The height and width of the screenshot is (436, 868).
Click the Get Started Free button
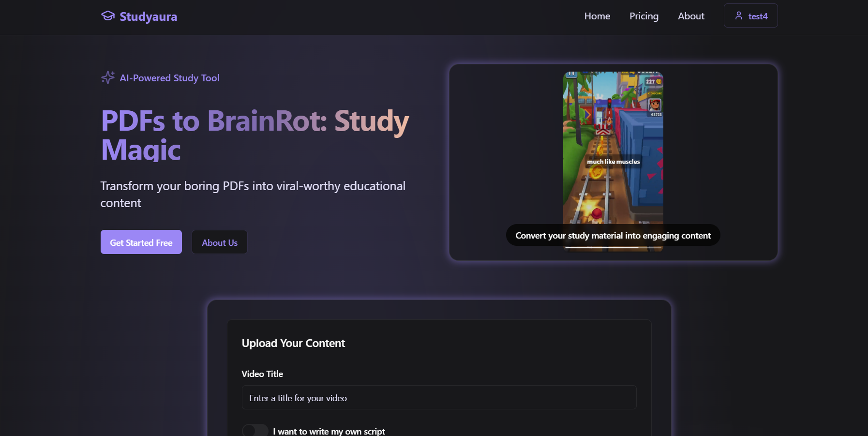(141, 242)
